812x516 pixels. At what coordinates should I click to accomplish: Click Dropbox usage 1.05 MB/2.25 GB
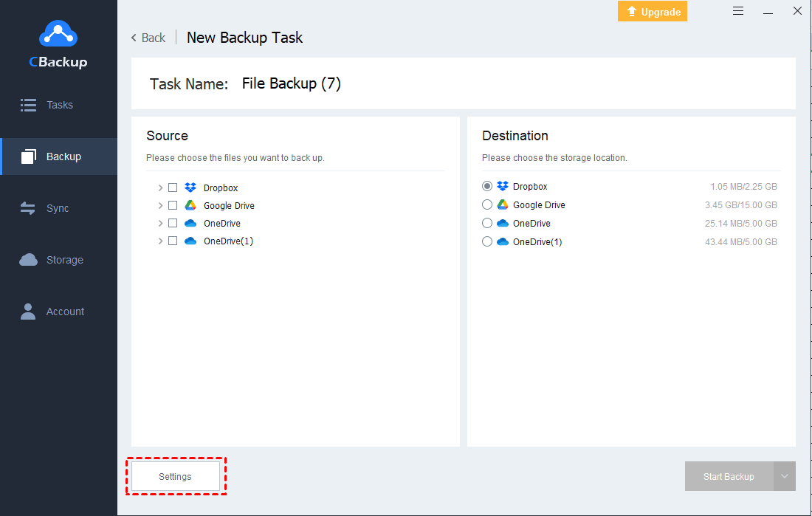click(x=743, y=187)
